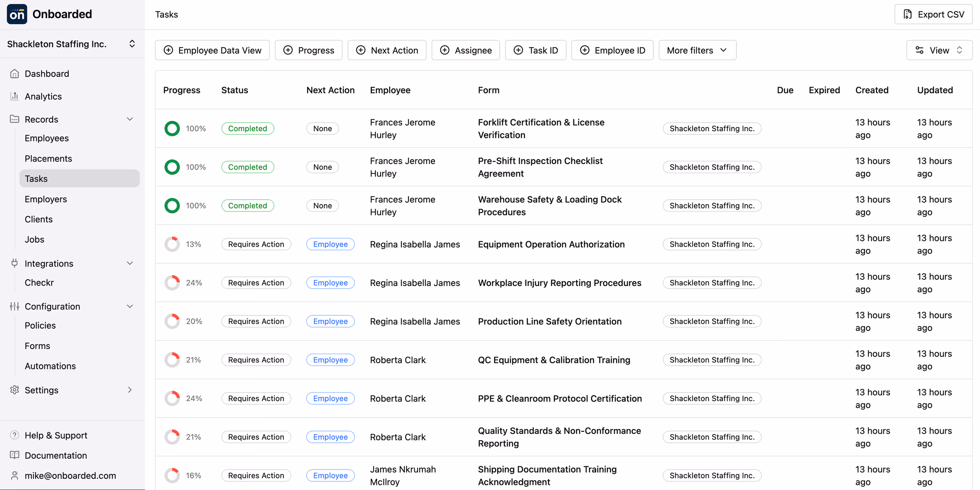This screenshot has width=980, height=490.
Task: Select the Records section icon
Action: (14, 119)
